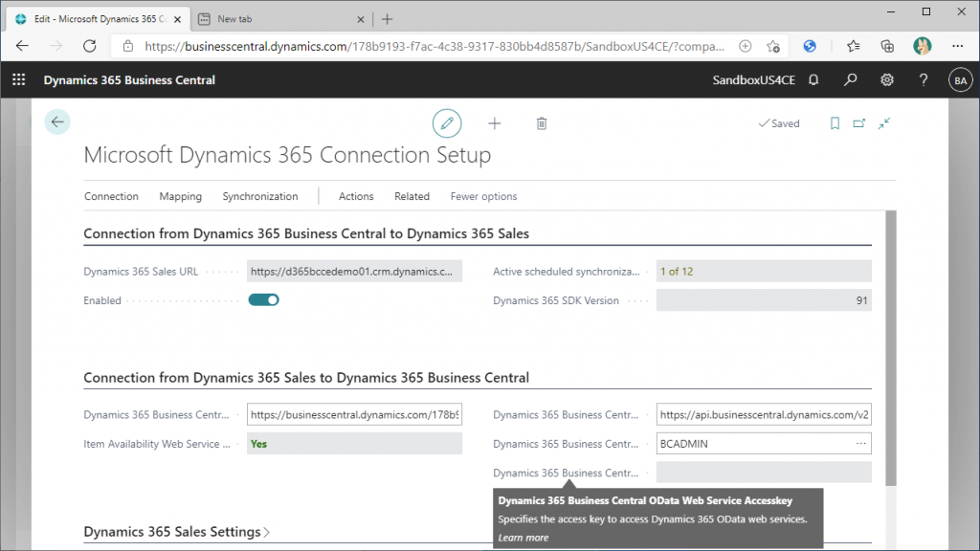
Task: Add this page to favorites
Action: (773, 46)
